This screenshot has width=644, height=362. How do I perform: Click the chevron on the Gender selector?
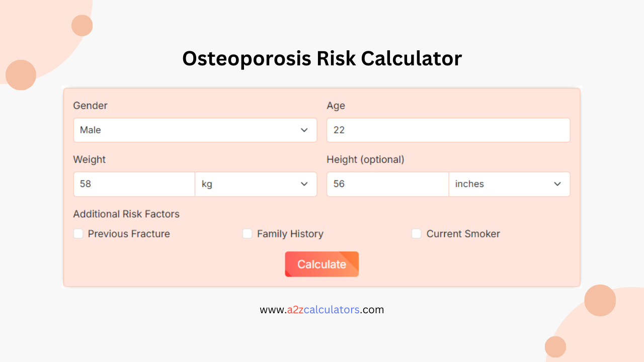(304, 130)
